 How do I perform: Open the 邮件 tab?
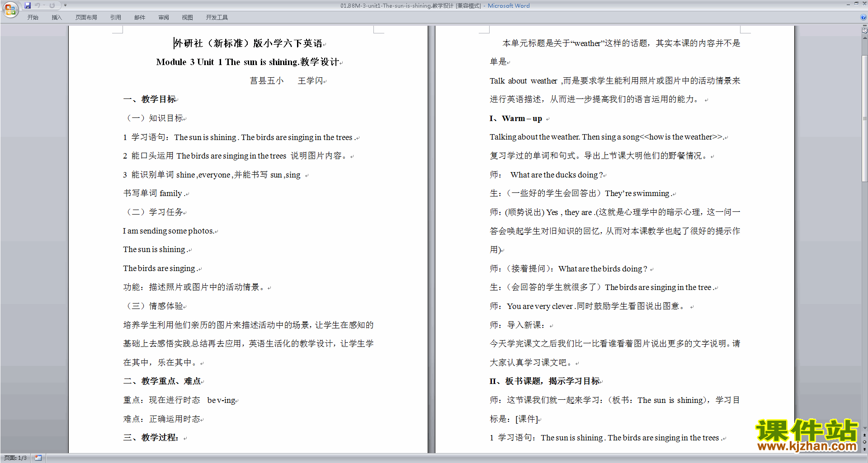click(140, 17)
